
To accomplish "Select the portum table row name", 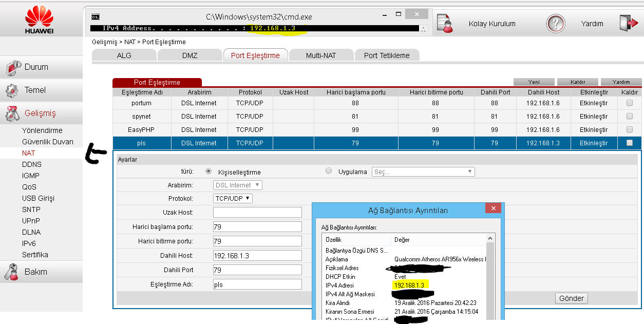I will pos(142,103).
